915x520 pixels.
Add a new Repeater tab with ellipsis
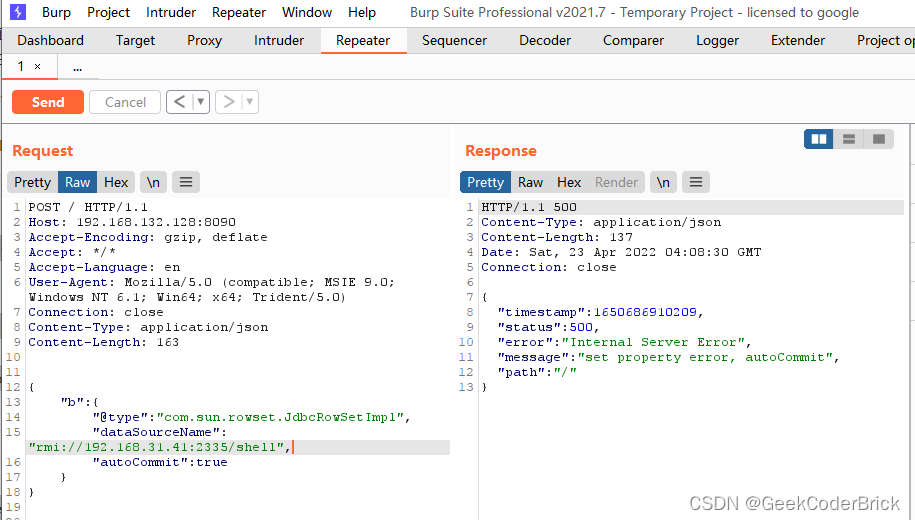click(77, 67)
